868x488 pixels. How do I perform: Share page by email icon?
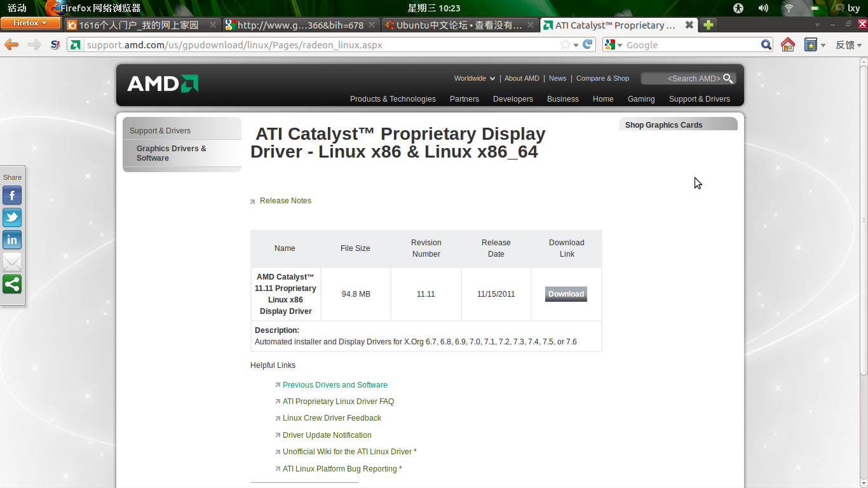tap(12, 262)
